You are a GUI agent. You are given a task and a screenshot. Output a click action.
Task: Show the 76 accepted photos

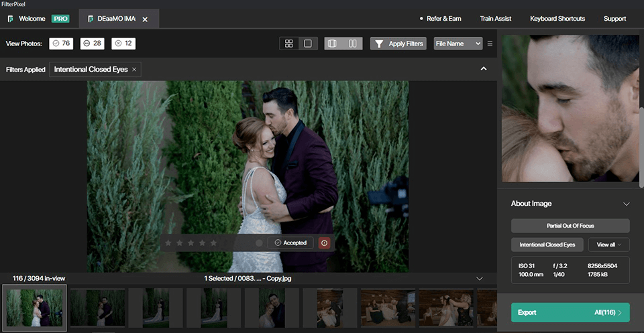(61, 44)
